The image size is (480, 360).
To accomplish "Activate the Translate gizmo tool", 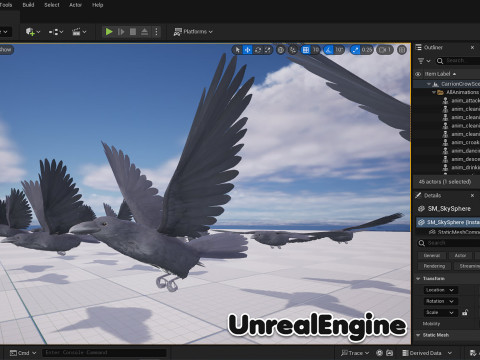I will (x=247, y=50).
